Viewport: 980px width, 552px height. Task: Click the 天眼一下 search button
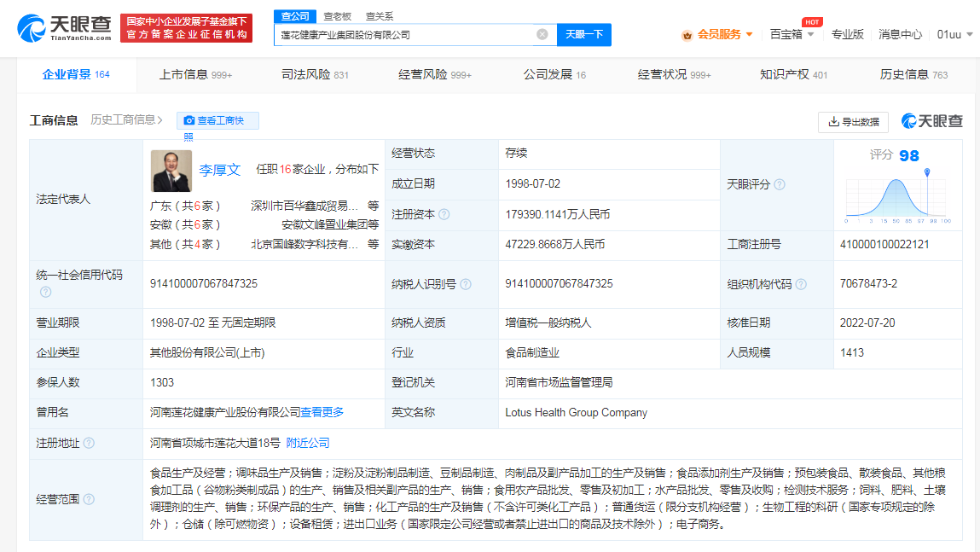tap(584, 35)
